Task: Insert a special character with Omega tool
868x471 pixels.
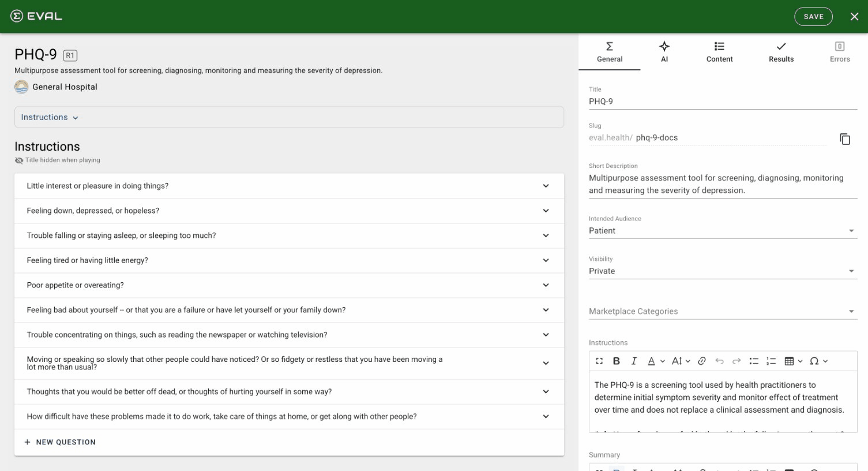Action: coord(816,360)
